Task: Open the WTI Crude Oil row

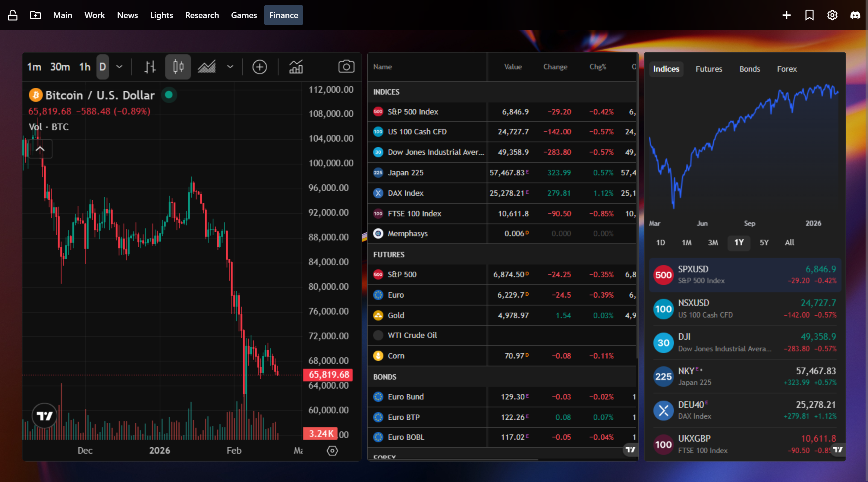Action: [x=502, y=335]
